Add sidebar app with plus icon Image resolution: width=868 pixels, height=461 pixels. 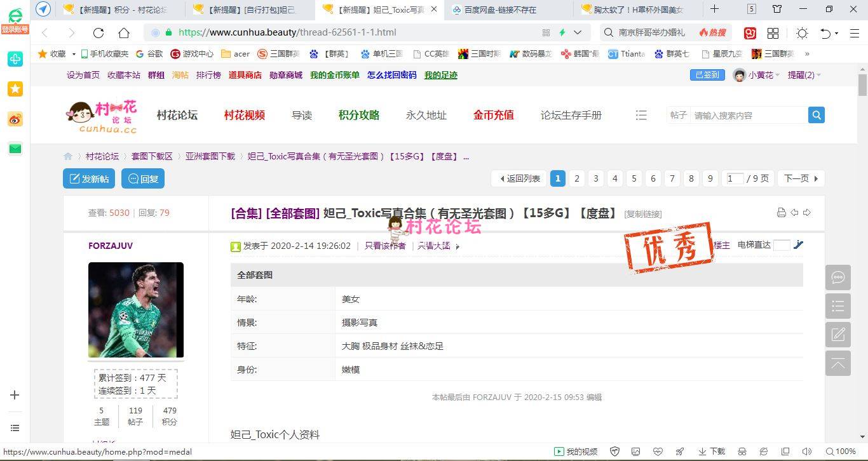click(15, 395)
